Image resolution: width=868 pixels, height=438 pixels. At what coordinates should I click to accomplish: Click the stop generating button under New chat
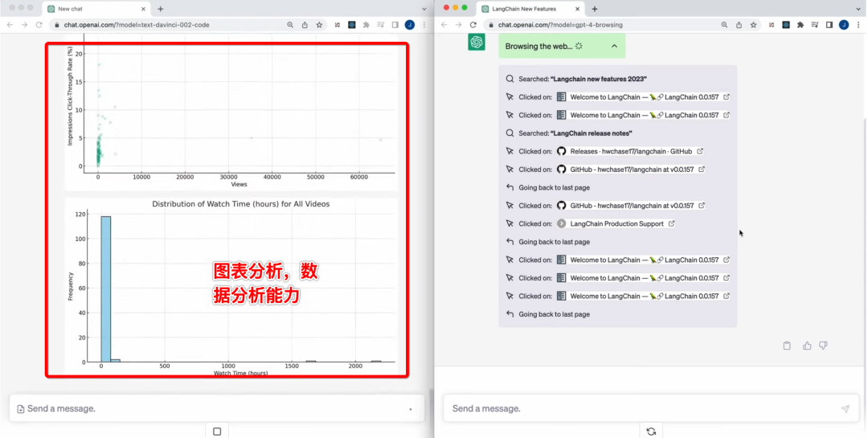point(217,431)
